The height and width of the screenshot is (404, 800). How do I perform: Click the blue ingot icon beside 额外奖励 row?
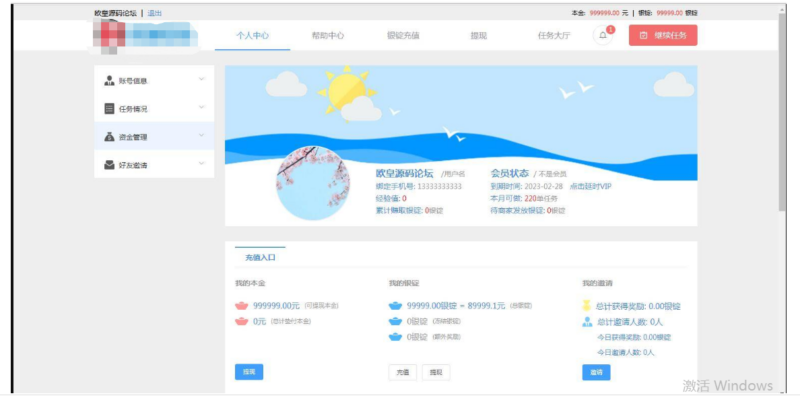point(395,337)
